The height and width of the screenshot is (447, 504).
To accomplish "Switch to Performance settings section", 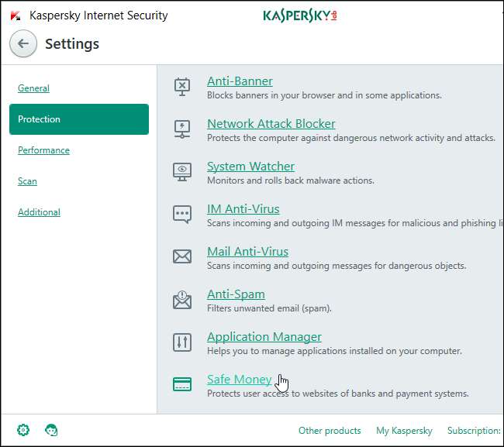I will click(43, 150).
